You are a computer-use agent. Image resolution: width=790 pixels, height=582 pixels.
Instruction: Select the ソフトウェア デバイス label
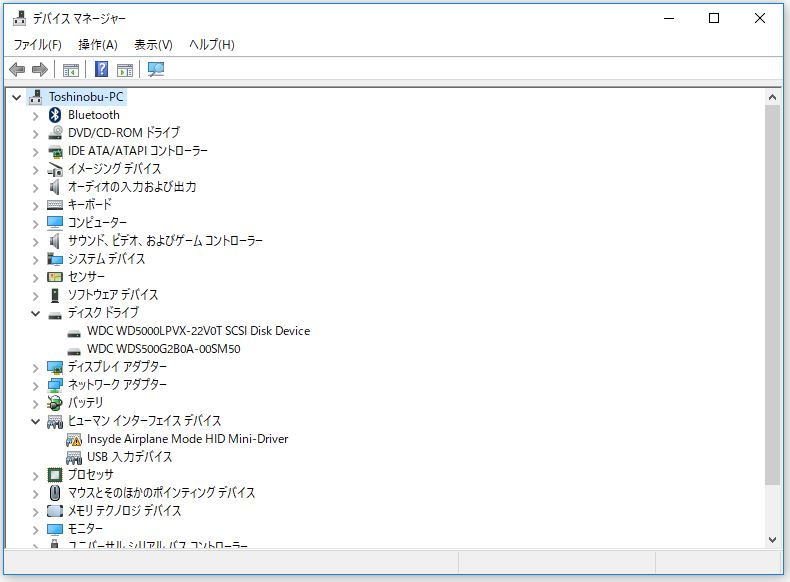(113, 295)
